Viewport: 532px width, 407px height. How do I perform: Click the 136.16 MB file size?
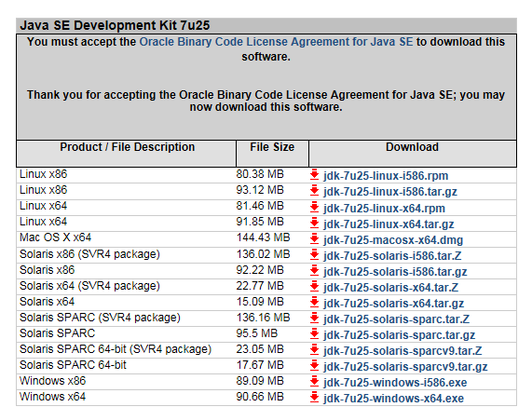pos(264,318)
